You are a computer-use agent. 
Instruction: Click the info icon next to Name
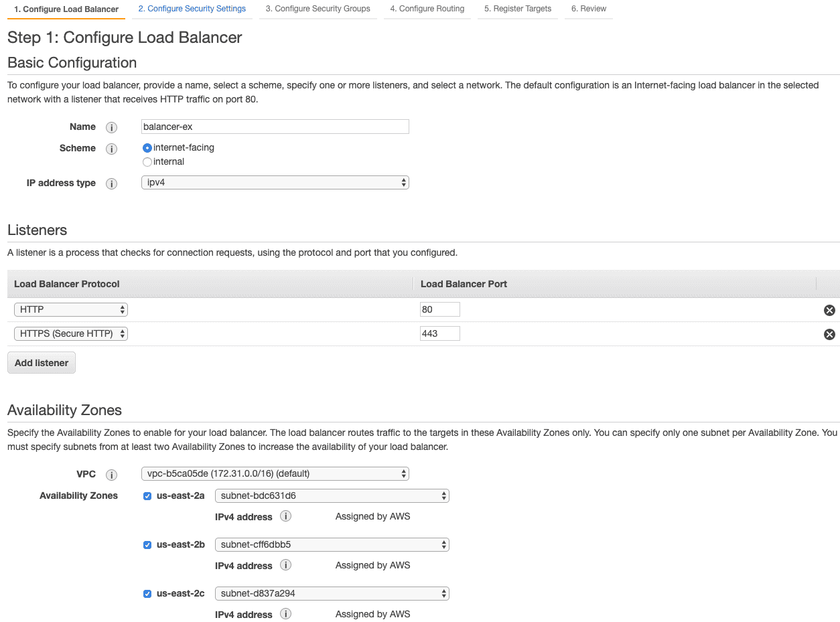click(x=111, y=127)
